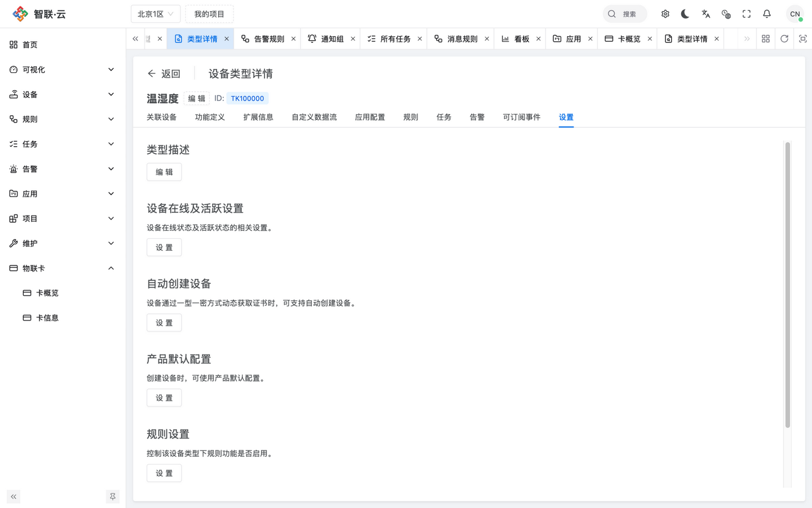Screen dimensions: 812x508
Task: Expand the 任务 sidebar menu
Action: (63, 144)
